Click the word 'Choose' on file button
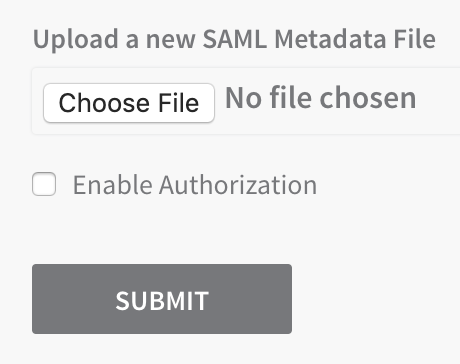460x364 pixels. pyautogui.click(x=104, y=103)
